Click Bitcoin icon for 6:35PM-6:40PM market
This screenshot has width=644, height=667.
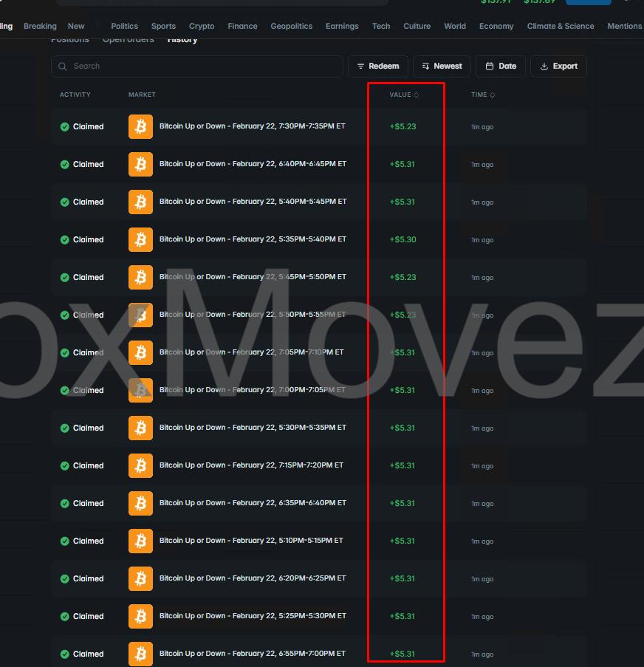(140, 503)
